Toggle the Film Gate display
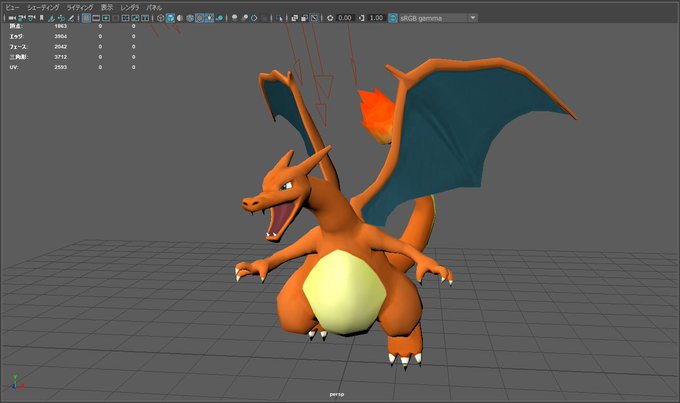This screenshot has height=403, width=680. [x=96, y=18]
